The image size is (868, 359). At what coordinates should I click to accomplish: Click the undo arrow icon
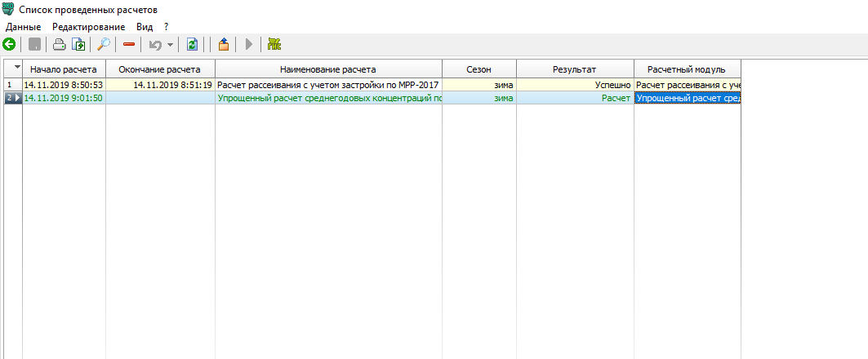click(155, 45)
